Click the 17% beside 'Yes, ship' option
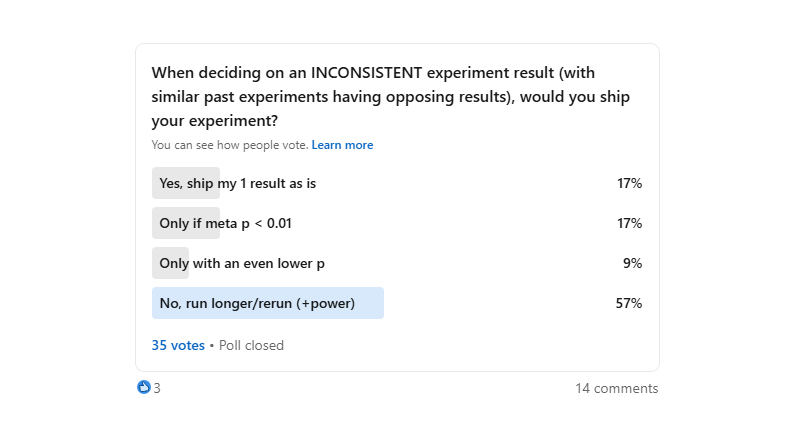800x440 pixels. (629, 183)
